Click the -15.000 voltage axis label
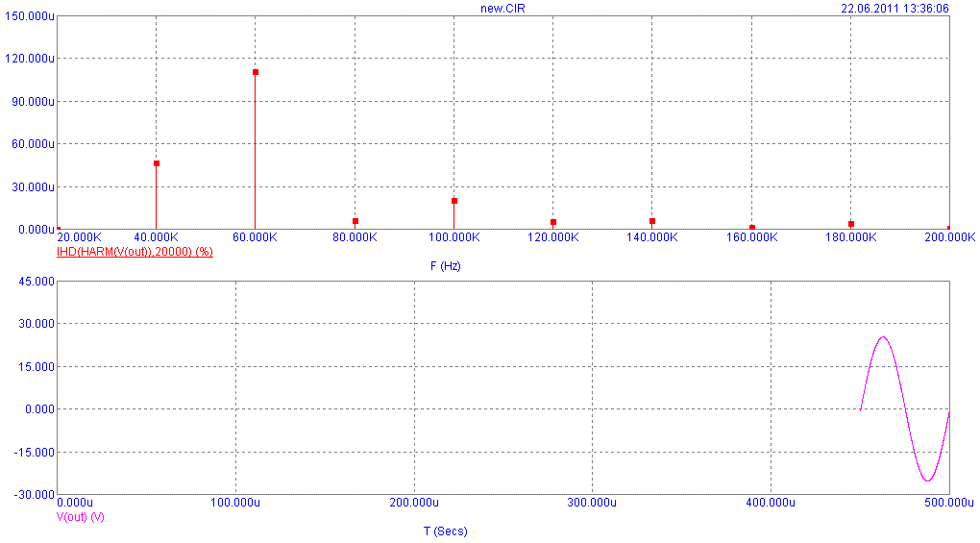The height and width of the screenshot is (543, 980). [35, 453]
